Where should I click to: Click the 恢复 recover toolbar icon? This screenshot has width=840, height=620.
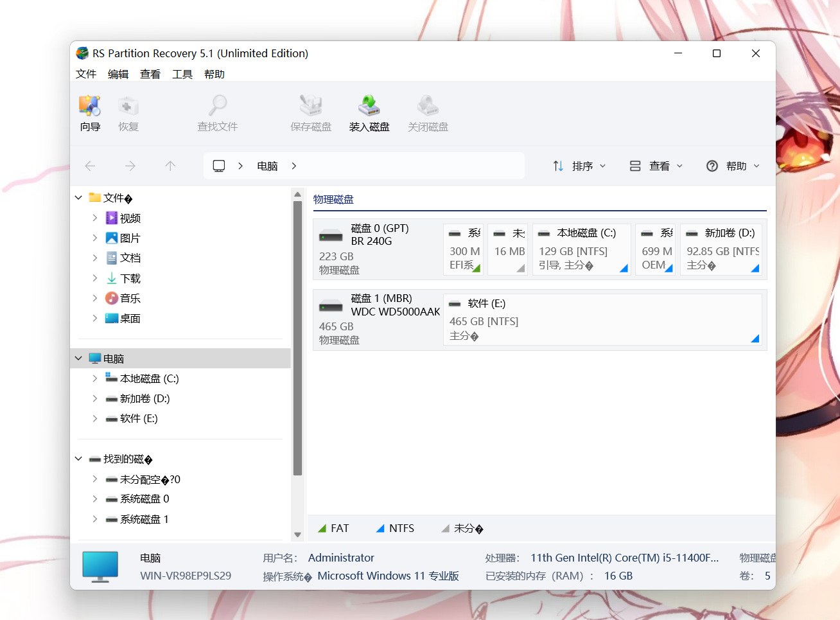click(128, 113)
